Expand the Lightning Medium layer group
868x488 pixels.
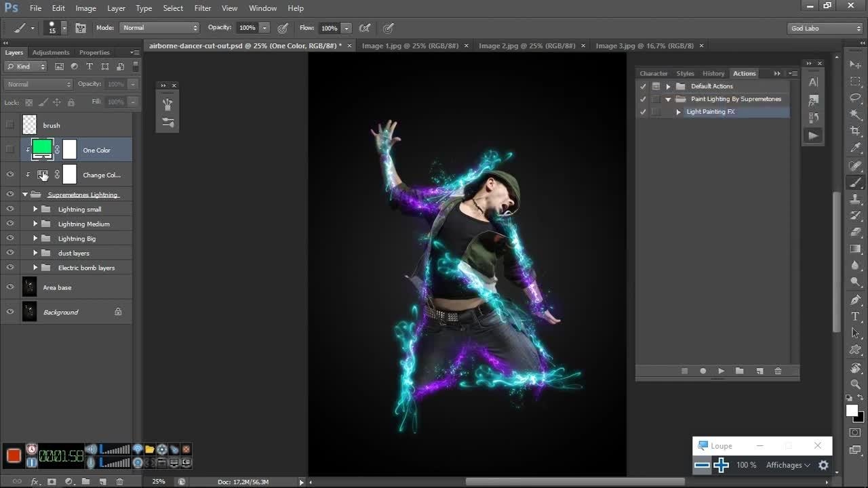tap(35, 224)
